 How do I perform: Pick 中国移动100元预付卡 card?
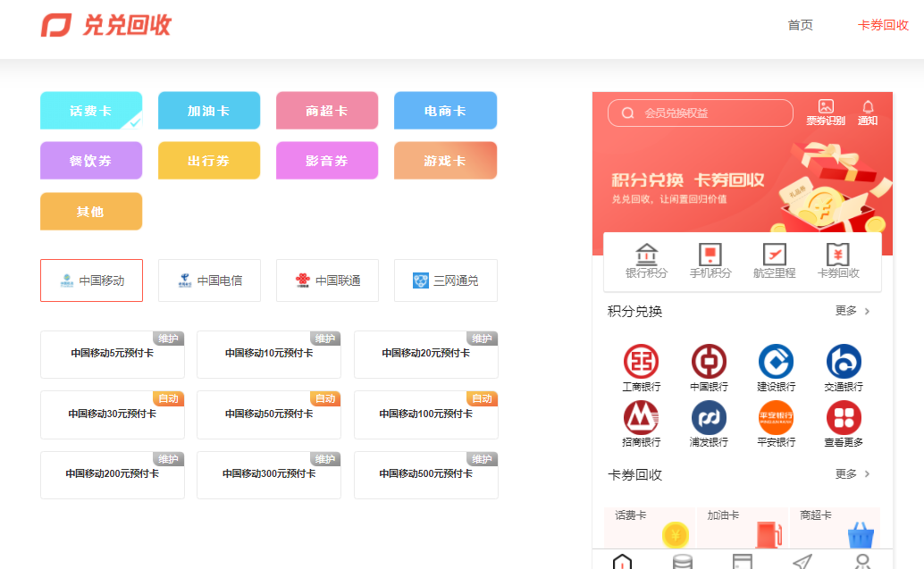point(426,414)
